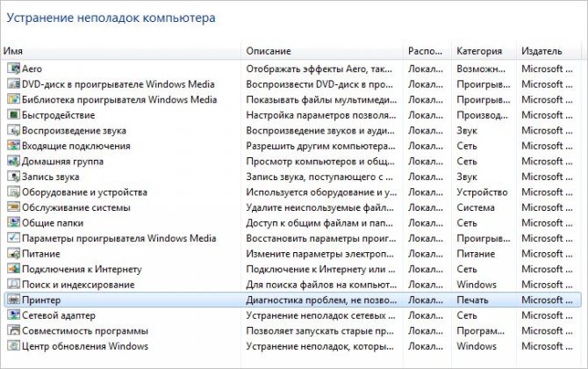The image size is (588, 369).
Task: Select the Питание power icon
Action: [x=13, y=253]
